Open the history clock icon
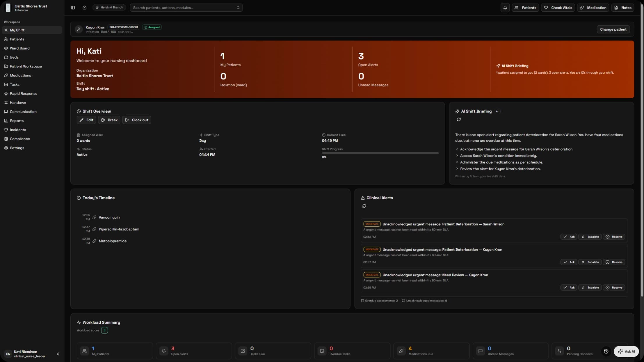This screenshot has height=362, width=644. pos(606,351)
